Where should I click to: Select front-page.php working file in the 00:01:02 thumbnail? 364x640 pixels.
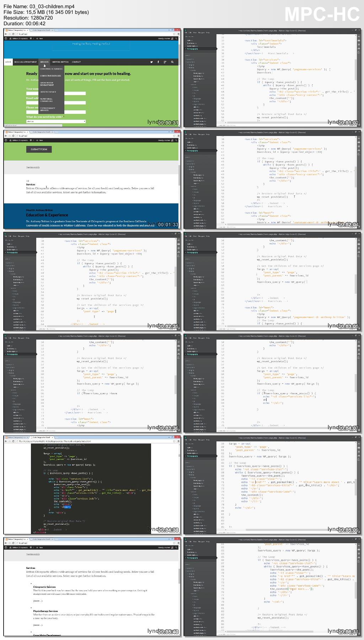[x=200, y=48]
